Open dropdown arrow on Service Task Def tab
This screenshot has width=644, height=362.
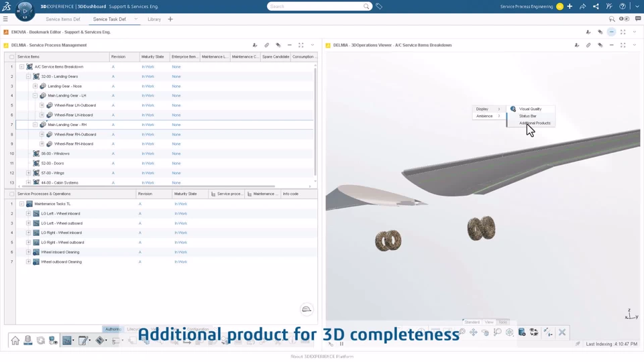click(136, 19)
